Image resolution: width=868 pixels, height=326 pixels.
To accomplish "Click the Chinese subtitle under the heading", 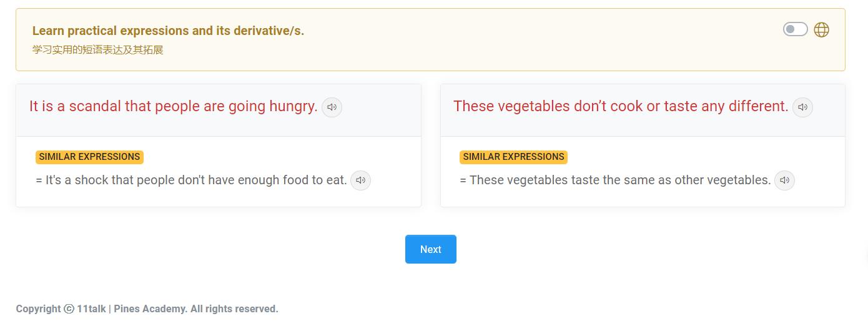I will coord(97,50).
